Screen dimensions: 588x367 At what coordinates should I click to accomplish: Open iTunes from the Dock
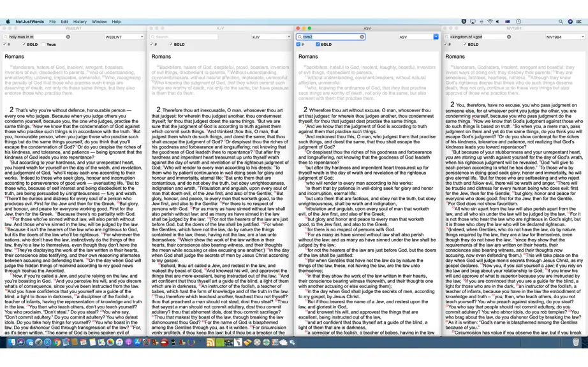point(119,342)
